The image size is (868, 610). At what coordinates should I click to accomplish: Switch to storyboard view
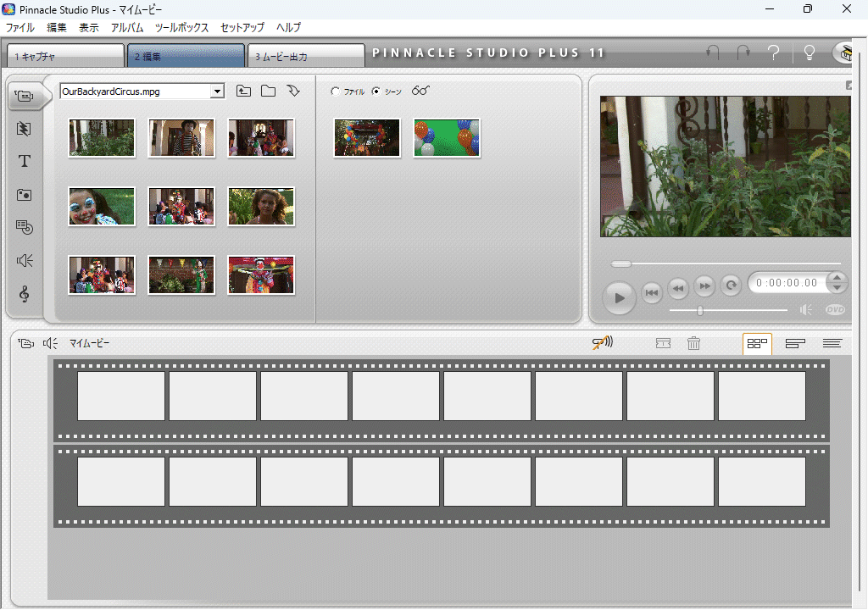(x=757, y=344)
